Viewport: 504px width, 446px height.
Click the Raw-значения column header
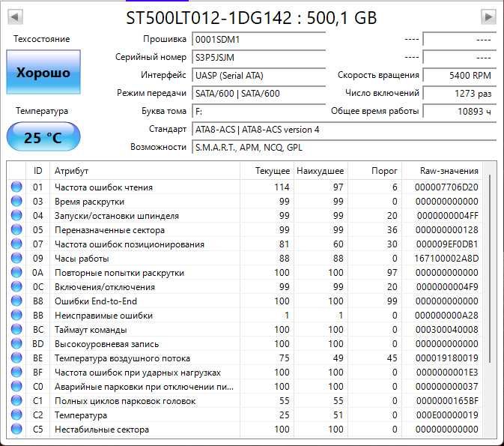pyautogui.click(x=443, y=171)
